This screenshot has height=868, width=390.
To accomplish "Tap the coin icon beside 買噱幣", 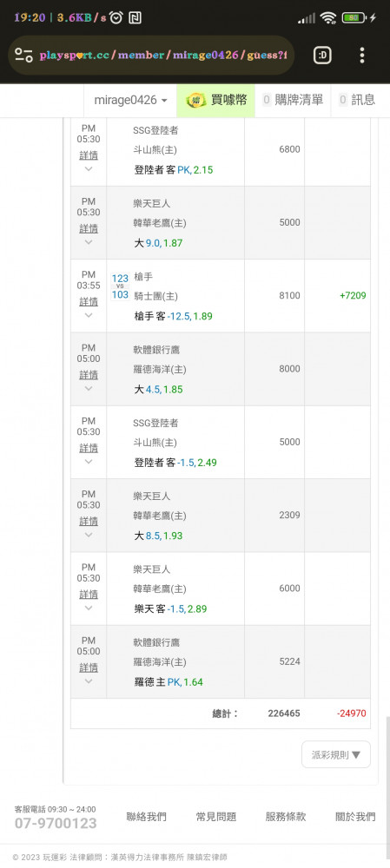I will [x=195, y=100].
